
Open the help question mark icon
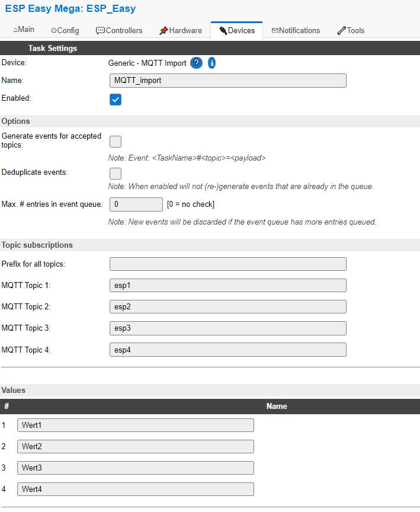coord(196,63)
